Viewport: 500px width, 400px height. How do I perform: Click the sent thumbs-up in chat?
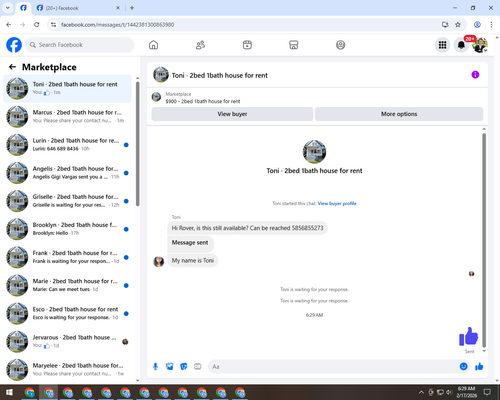(x=469, y=336)
